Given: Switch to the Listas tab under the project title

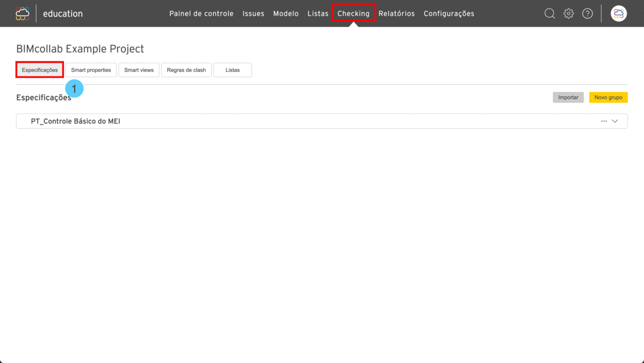Looking at the screenshot, I should point(232,70).
